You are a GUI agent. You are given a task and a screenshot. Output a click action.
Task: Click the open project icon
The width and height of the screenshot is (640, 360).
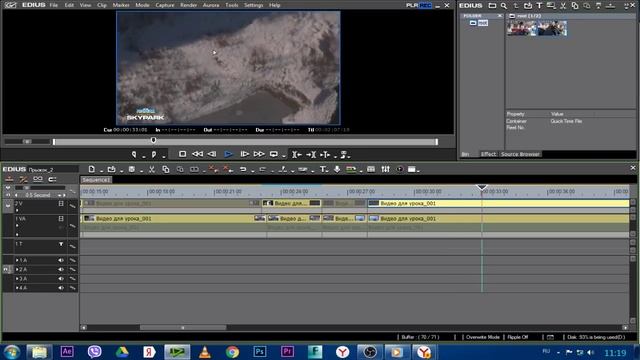[111, 169]
